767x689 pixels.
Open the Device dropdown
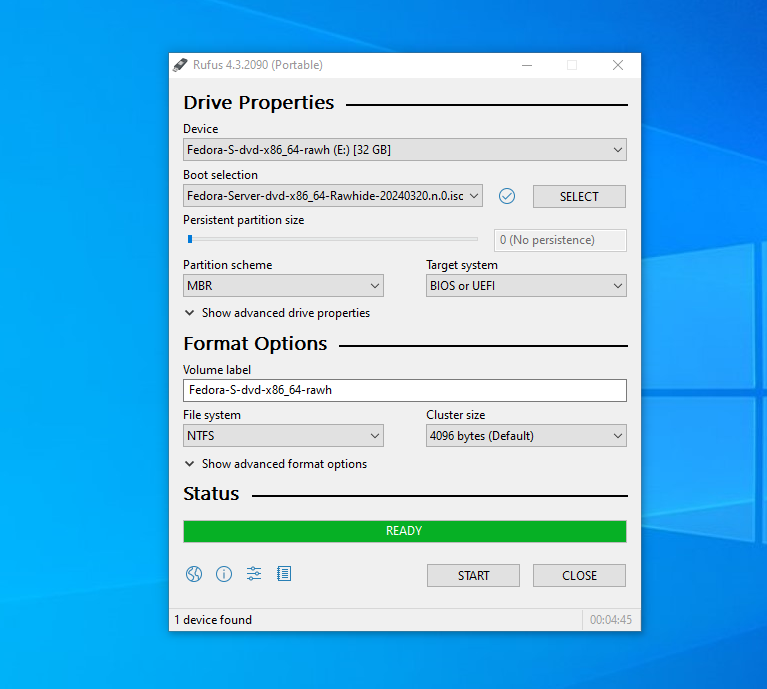pyautogui.click(x=405, y=150)
